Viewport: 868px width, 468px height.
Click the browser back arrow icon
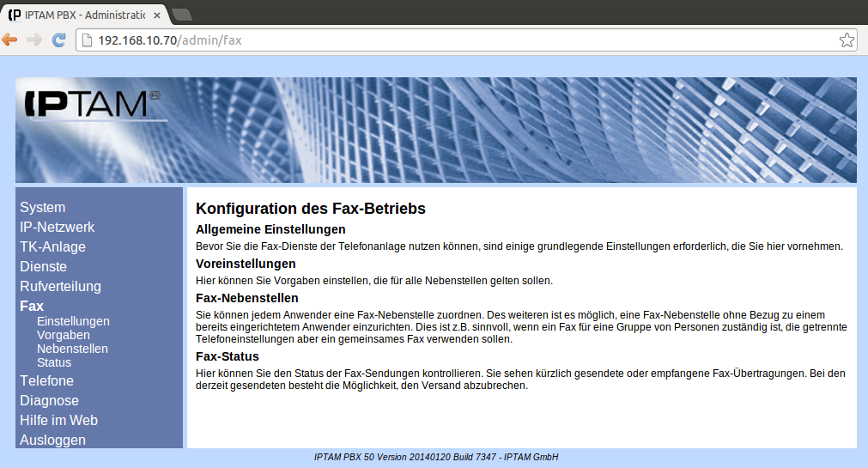click(x=10, y=40)
